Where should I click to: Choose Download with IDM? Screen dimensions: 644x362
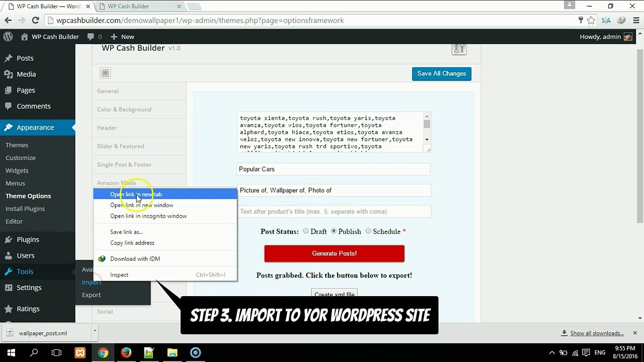coord(165,259)
